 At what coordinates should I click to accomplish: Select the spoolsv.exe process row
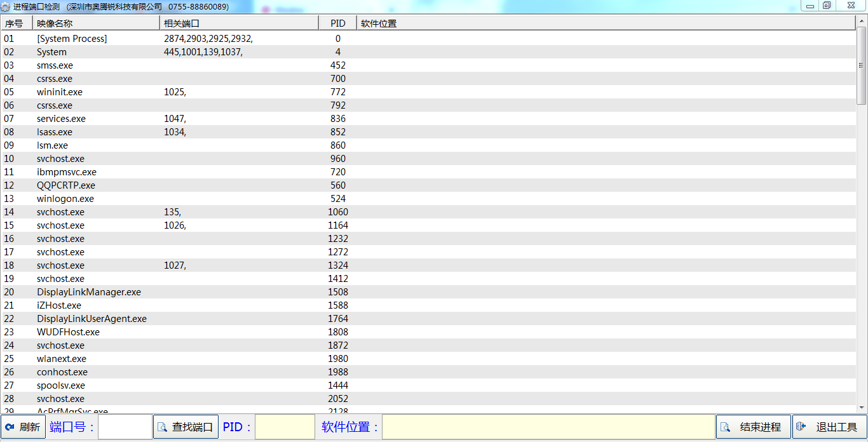point(61,385)
